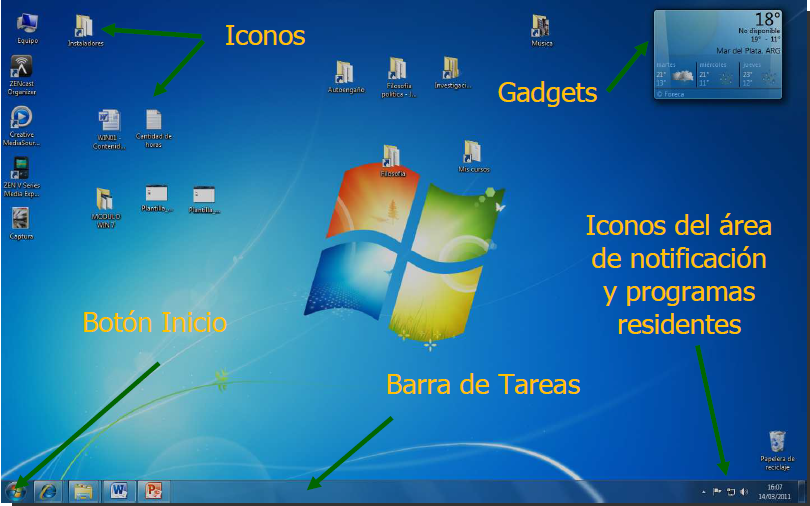Screen dimensions: 810x506
Task: Open the Equipo desktop icon
Action: [x=26, y=24]
